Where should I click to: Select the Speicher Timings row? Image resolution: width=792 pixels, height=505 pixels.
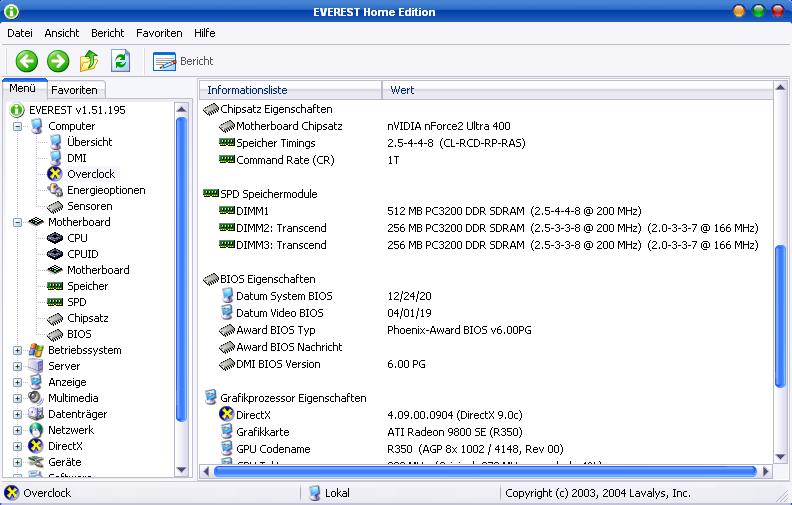tap(485, 143)
